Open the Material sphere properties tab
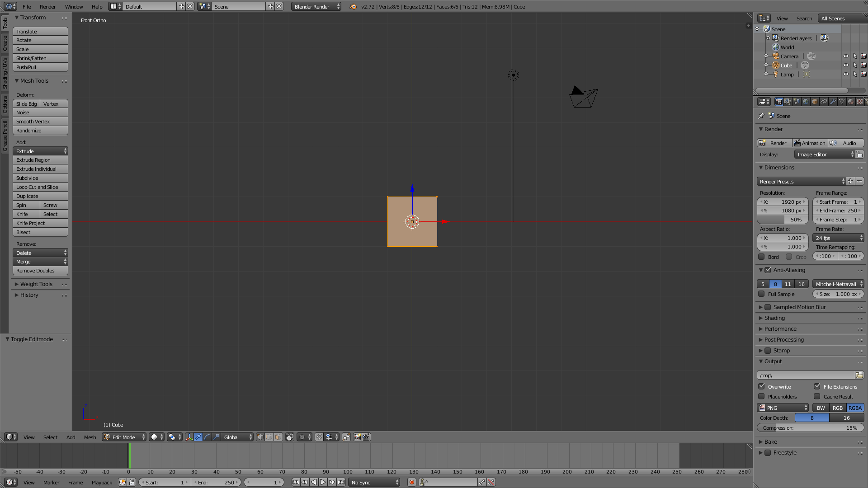Image resolution: width=868 pixels, height=488 pixels. click(851, 102)
